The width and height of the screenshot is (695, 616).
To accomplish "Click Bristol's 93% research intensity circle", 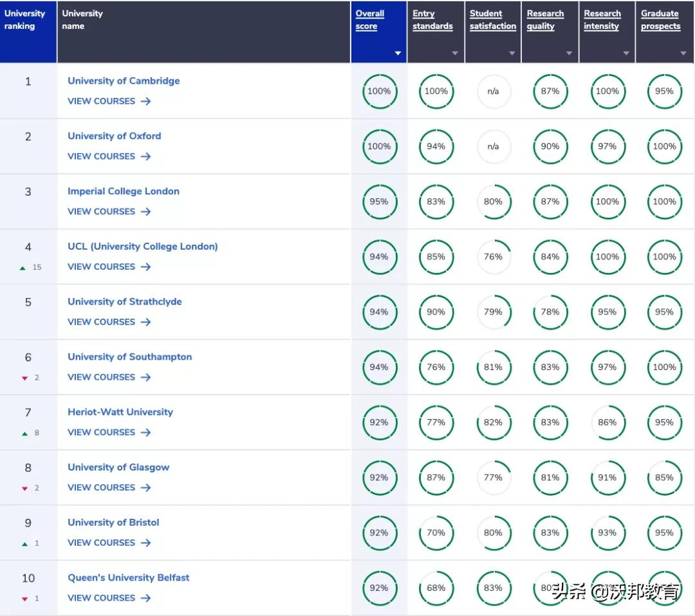I will coord(607,533).
